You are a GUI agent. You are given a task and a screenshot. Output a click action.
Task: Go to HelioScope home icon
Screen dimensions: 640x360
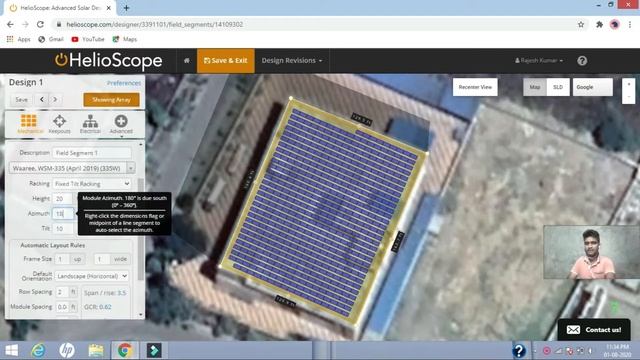click(187, 60)
